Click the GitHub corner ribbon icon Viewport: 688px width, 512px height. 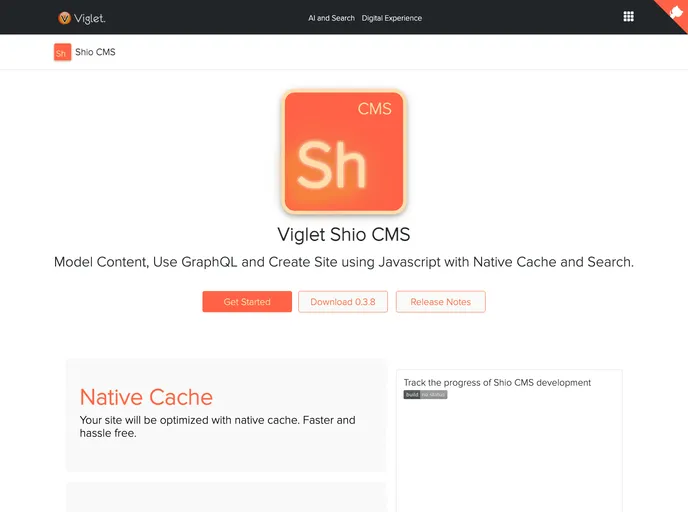[674, 12]
